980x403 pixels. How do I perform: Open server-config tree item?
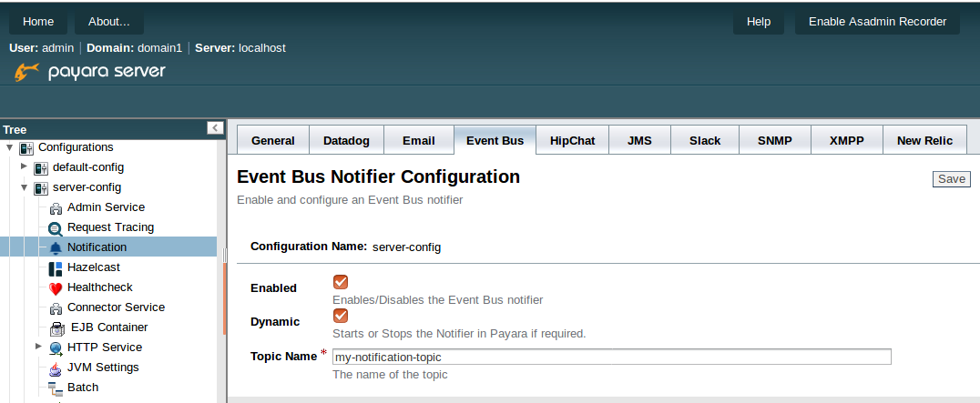click(x=87, y=187)
